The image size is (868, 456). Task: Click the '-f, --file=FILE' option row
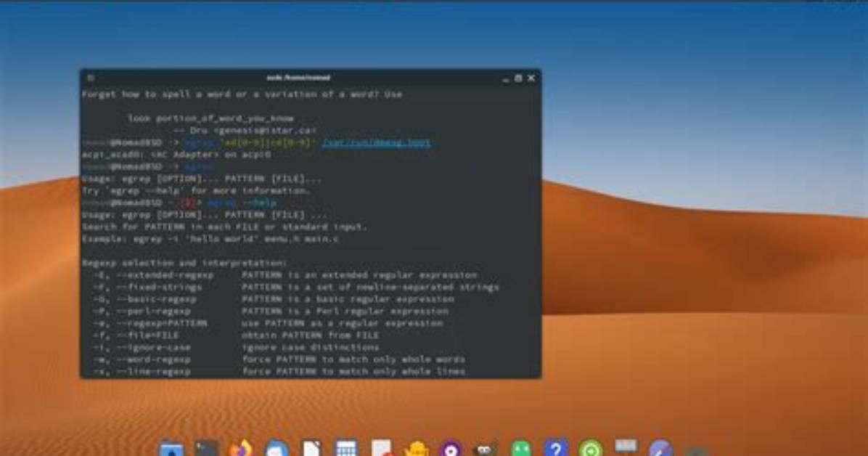tap(236, 335)
